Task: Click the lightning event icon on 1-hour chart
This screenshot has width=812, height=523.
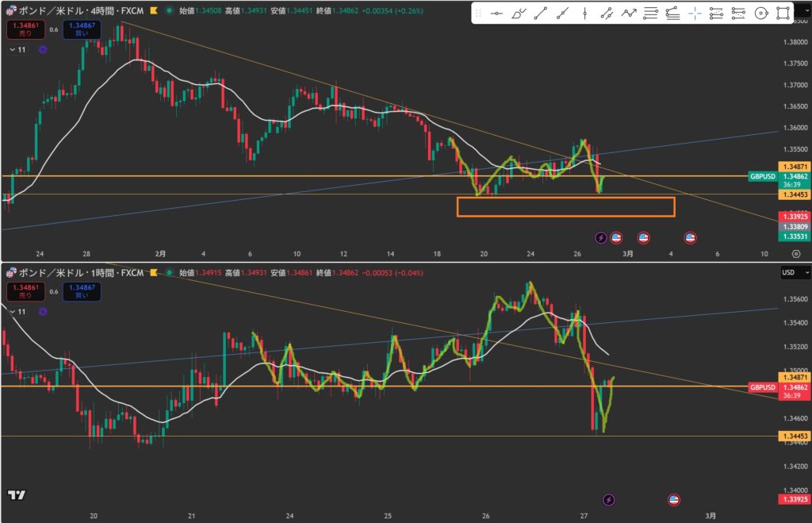Action: click(608, 499)
